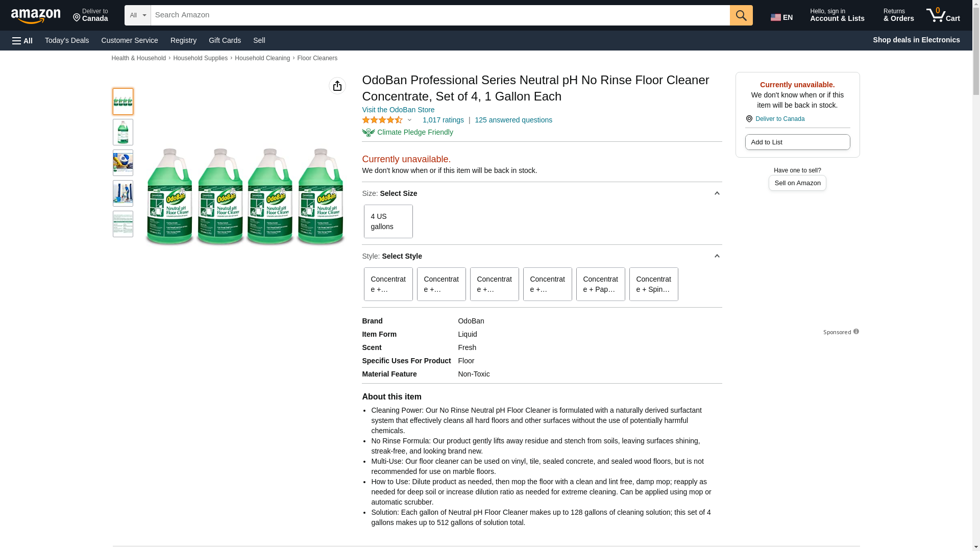
Task: Open the All hamburger menu
Action: click(22, 40)
